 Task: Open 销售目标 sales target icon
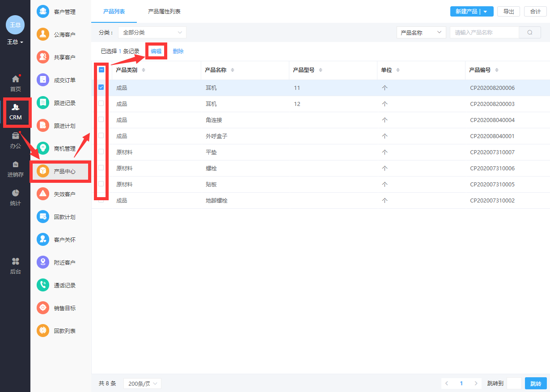(43, 308)
